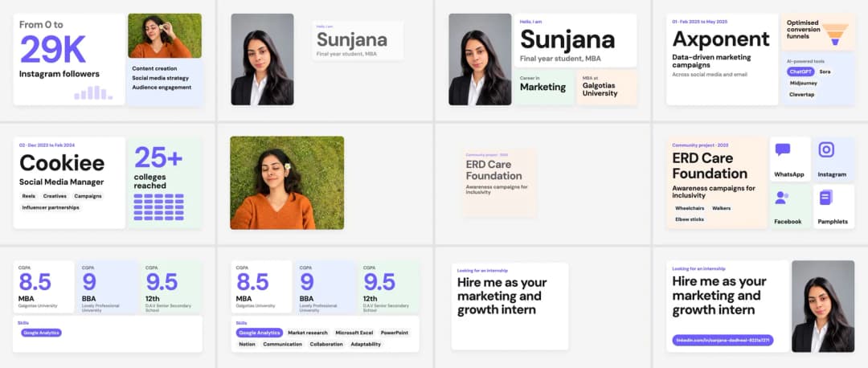Screen dimensions: 868x368
Task: Click the Collaboration skill tag
Action: (x=326, y=344)
